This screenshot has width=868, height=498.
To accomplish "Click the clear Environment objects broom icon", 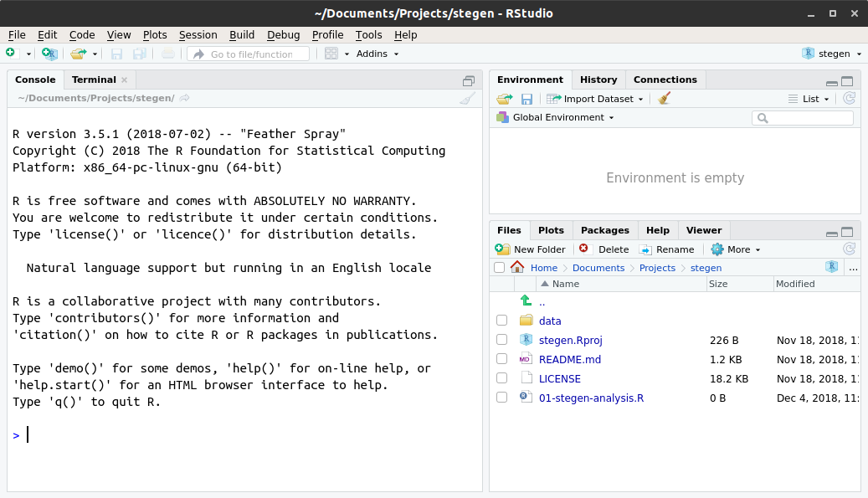I will pos(664,99).
